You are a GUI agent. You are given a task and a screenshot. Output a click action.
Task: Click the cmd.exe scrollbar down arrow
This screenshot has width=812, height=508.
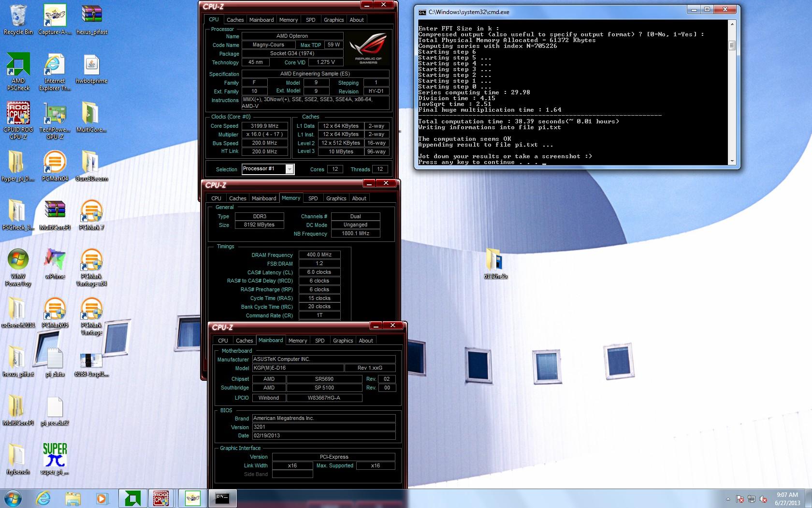(x=732, y=161)
